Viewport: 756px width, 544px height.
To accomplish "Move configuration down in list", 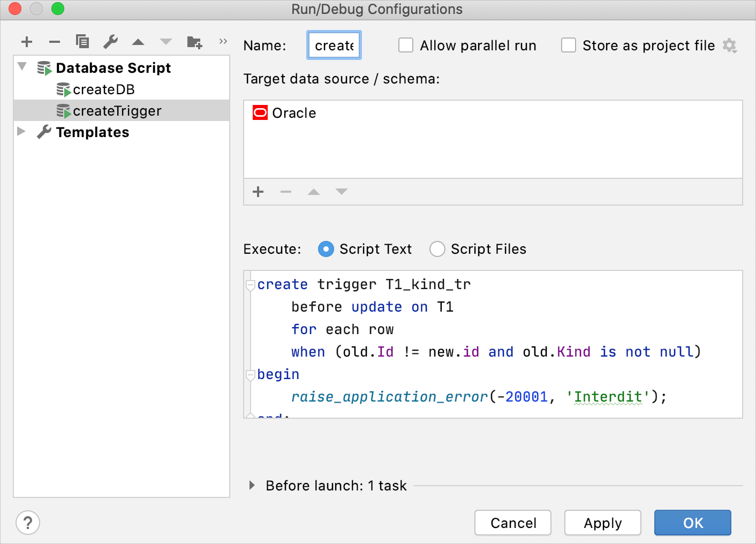I will [x=166, y=42].
